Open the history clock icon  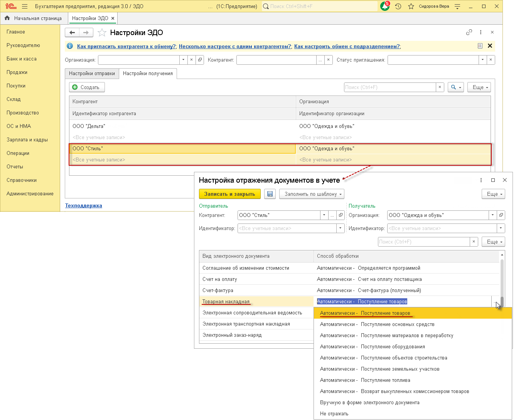click(398, 6)
